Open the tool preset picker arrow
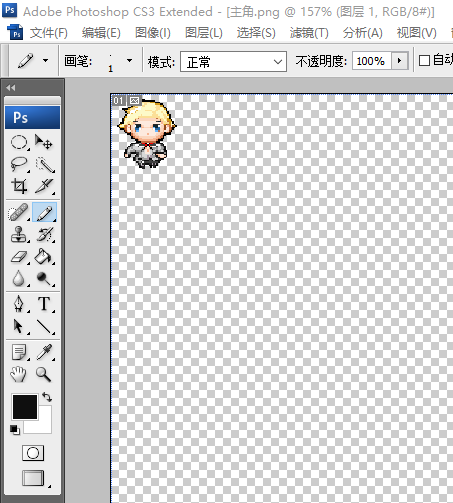 [45, 61]
